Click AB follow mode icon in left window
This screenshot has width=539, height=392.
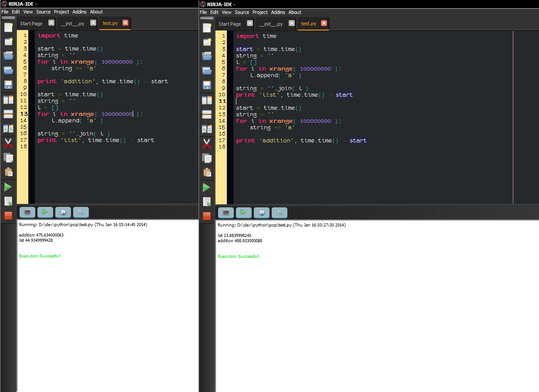[9, 128]
